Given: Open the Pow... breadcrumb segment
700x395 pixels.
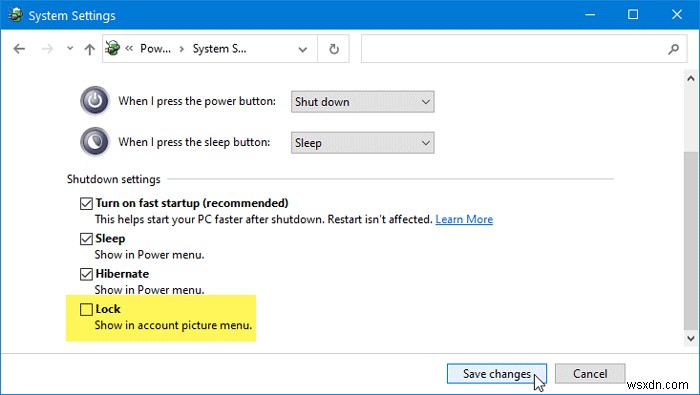Looking at the screenshot, I should pos(155,49).
